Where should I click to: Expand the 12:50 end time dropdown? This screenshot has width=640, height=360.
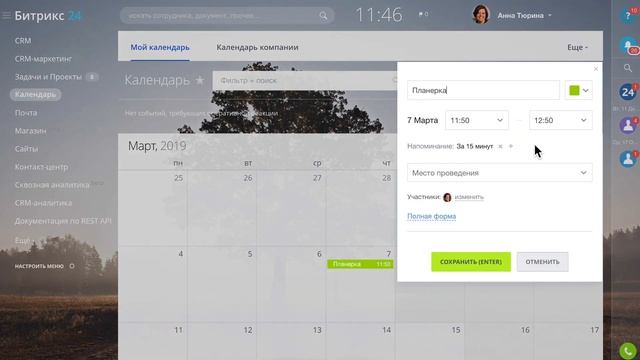tap(561, 120)
